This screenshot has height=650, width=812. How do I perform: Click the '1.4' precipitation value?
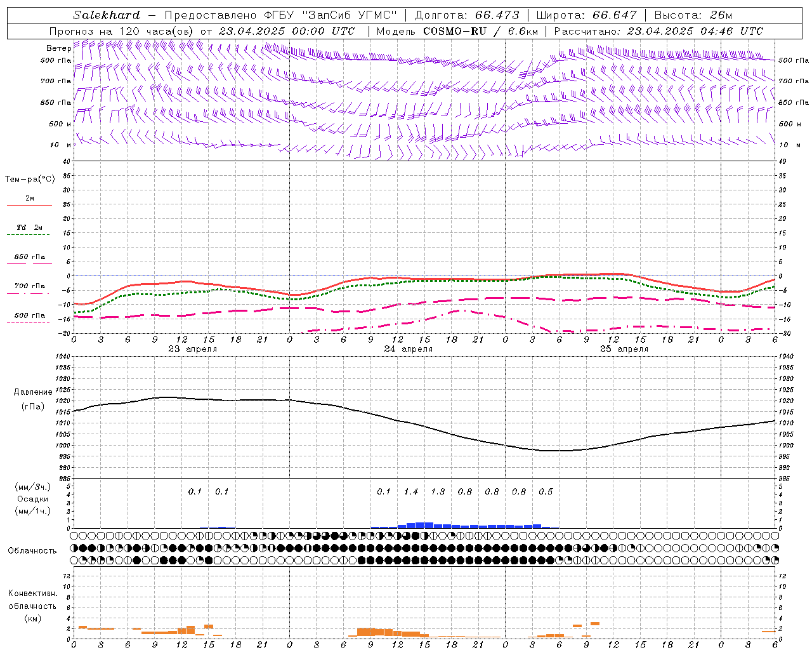[x=411, y=492]
